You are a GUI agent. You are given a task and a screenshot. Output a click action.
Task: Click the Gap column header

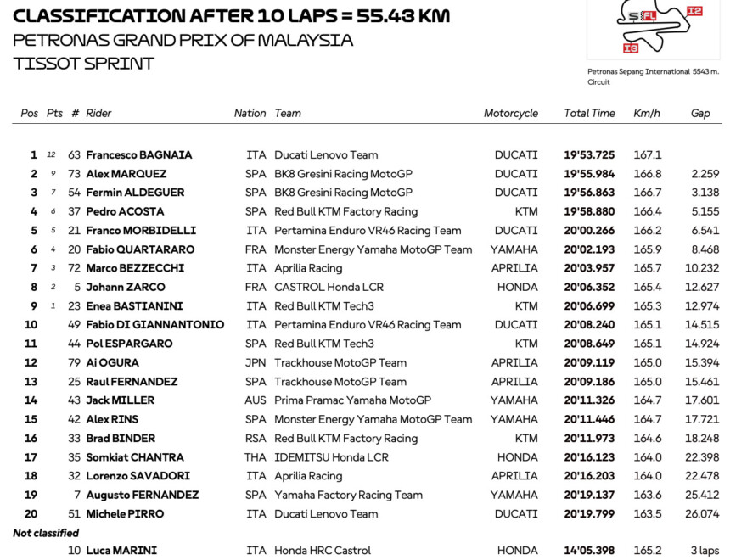click(699, 113)
